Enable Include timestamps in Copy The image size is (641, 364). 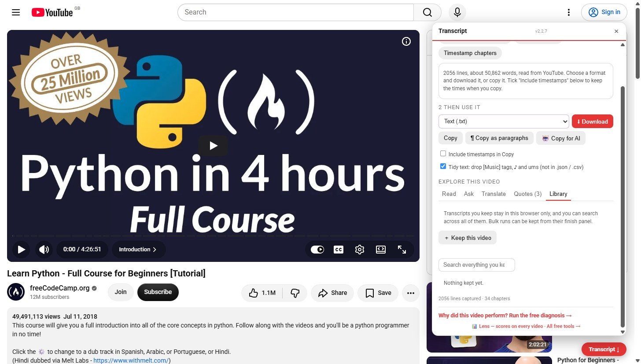[443, 154]
